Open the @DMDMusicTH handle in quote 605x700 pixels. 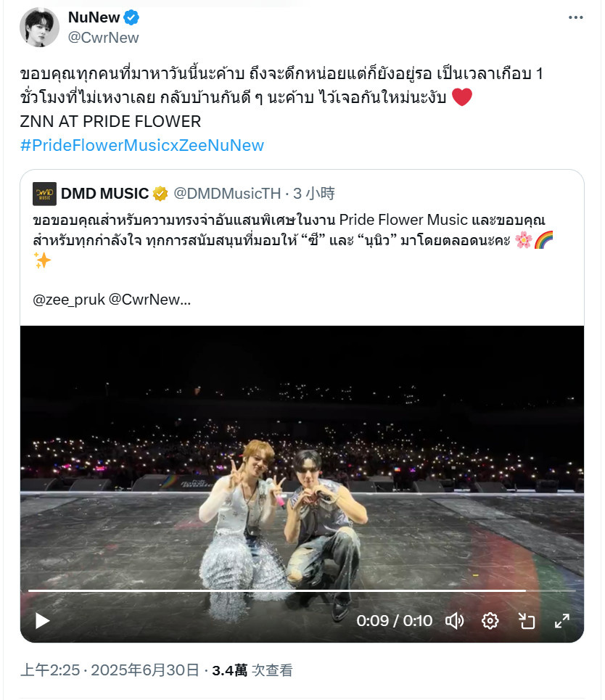click(x=227, y=193)
